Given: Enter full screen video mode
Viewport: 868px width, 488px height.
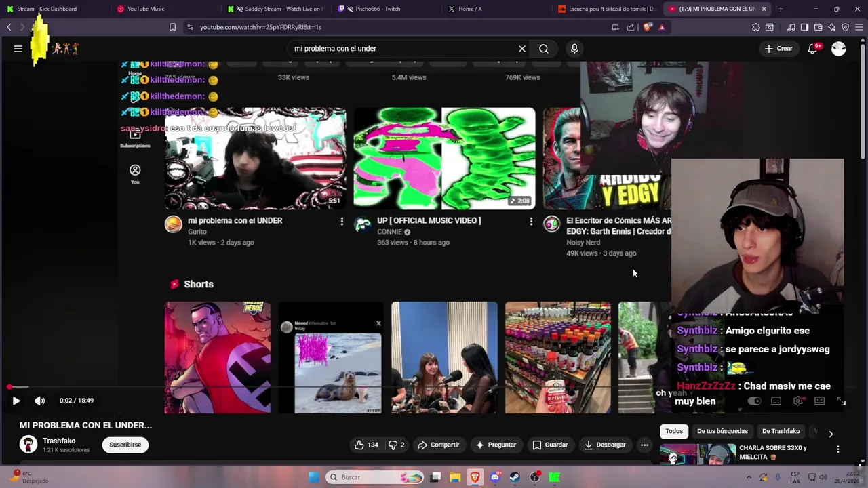Looking at the screenshot, I should click(842, 401).
